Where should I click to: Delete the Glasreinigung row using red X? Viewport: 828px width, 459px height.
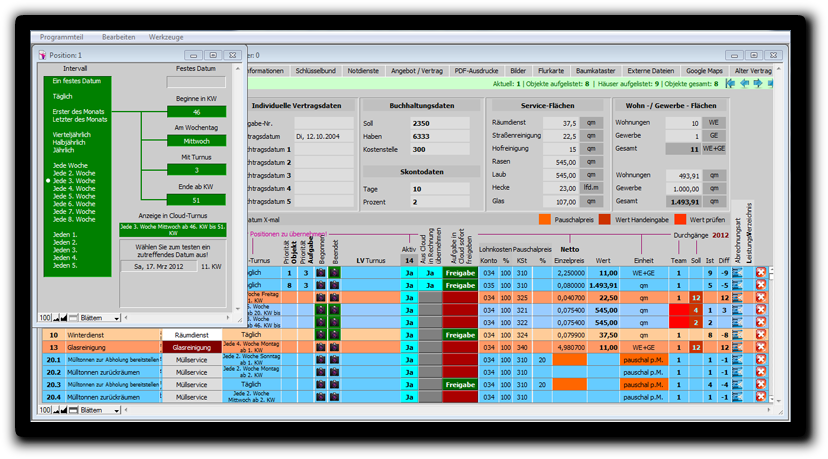[760, 347]
